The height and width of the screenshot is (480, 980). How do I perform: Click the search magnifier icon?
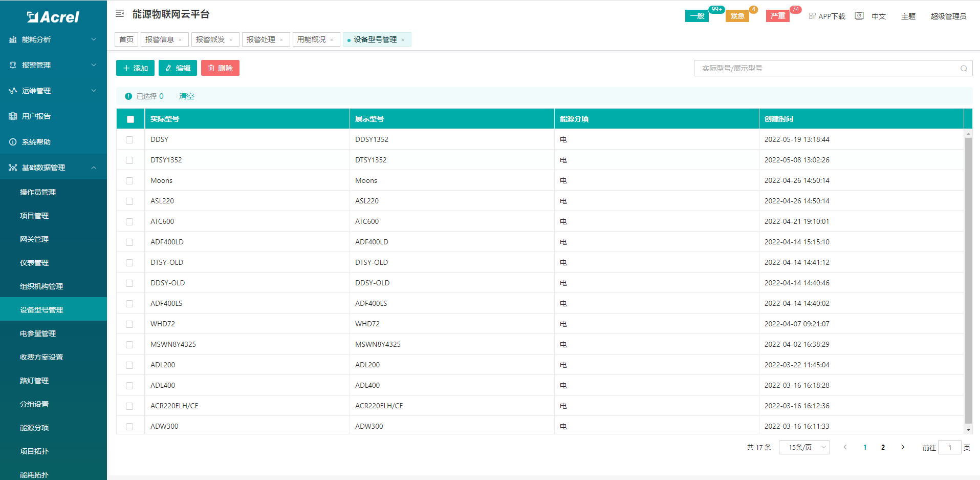[964, 68]
